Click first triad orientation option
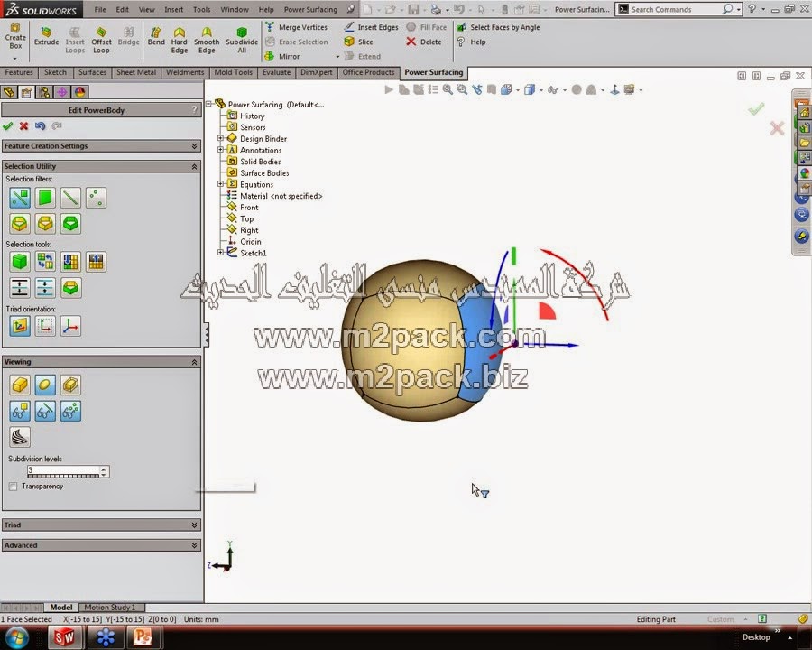 coord(20,326)
